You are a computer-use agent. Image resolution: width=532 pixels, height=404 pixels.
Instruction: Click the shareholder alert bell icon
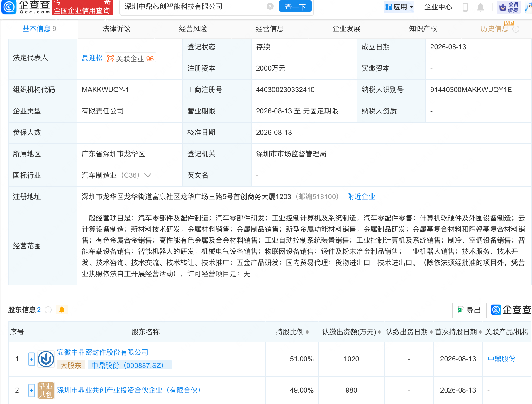click(x=62, y=310)
